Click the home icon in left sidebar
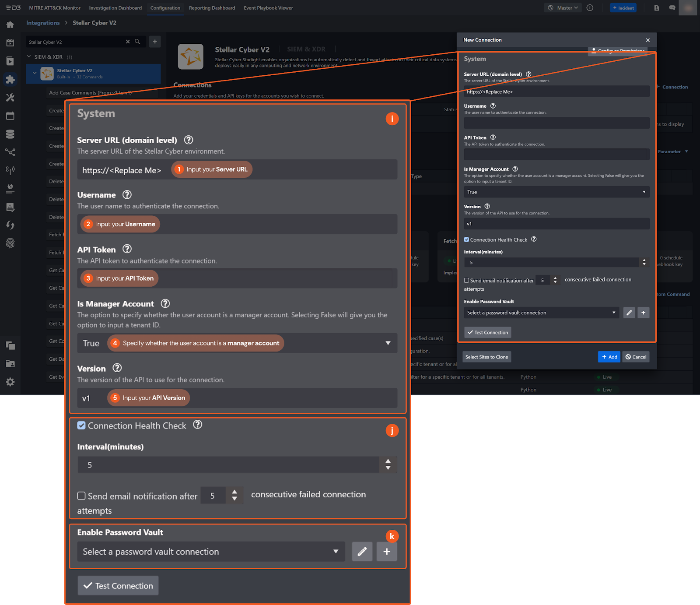700x605 pixels. pos(10,25)
